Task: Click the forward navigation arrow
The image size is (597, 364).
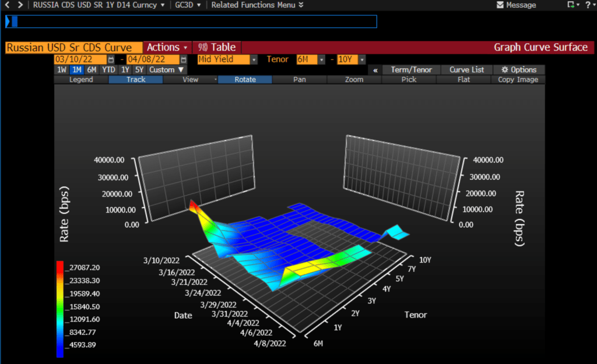Action: [x=20, y=5]
